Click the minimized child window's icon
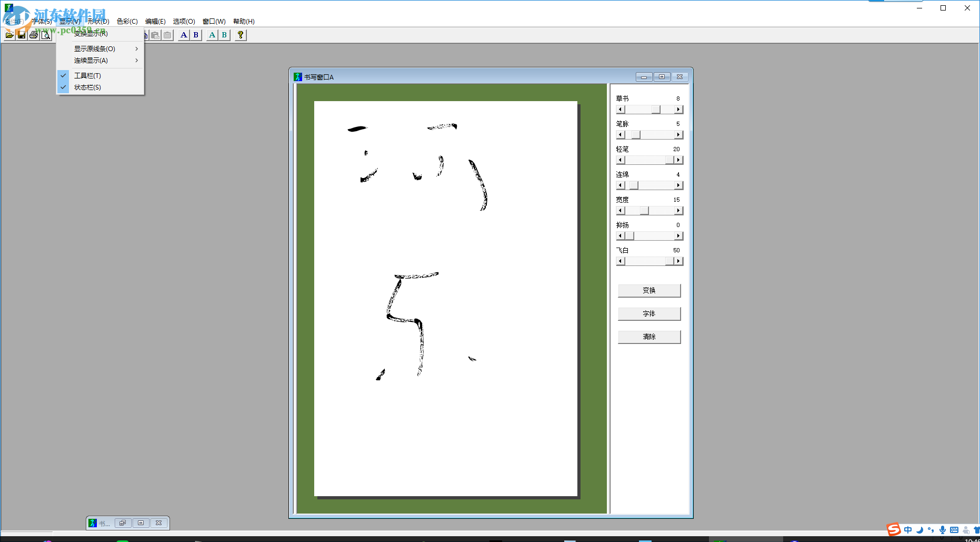The height and width of the screenshot is (542, 980). (93, 523)
